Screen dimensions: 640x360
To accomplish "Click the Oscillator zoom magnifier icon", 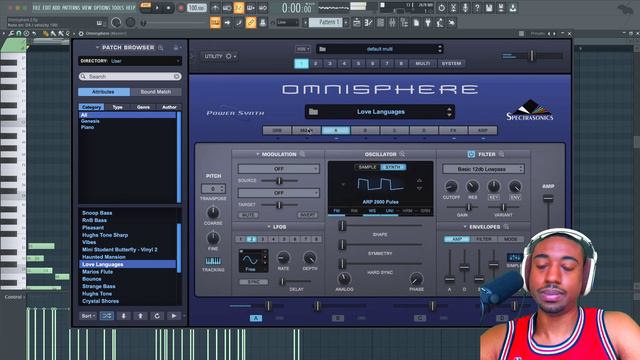I will (402, 154).
